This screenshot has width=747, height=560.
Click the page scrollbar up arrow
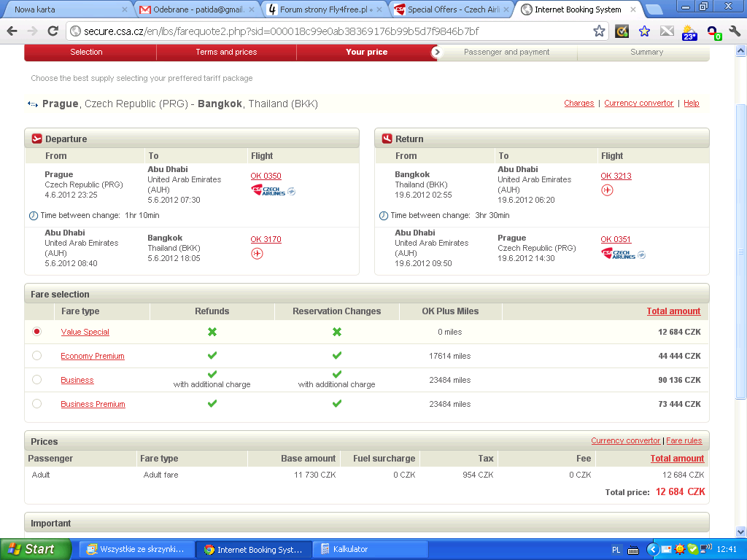pyautogui.click(x=741, y=50)
